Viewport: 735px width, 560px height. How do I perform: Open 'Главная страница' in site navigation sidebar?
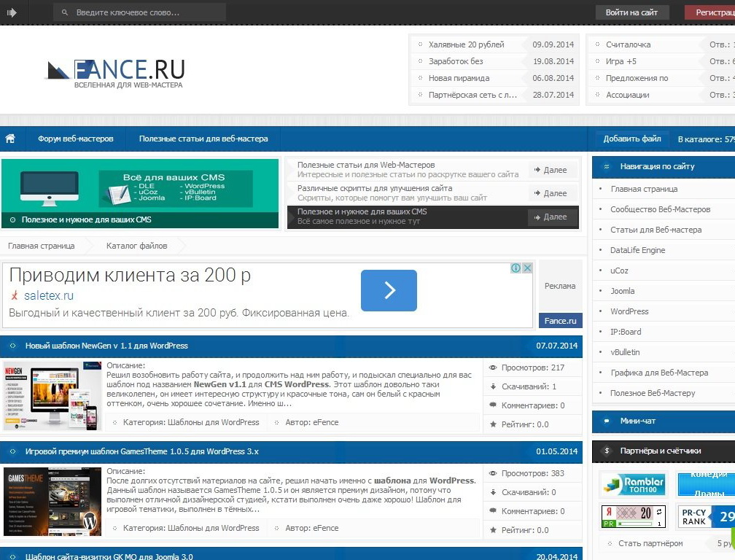644,190
